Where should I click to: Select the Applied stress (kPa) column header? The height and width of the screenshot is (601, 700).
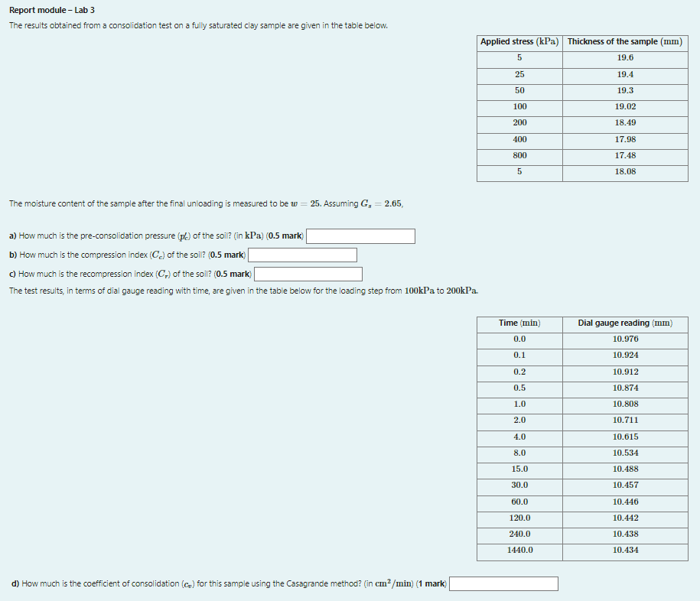519,41
